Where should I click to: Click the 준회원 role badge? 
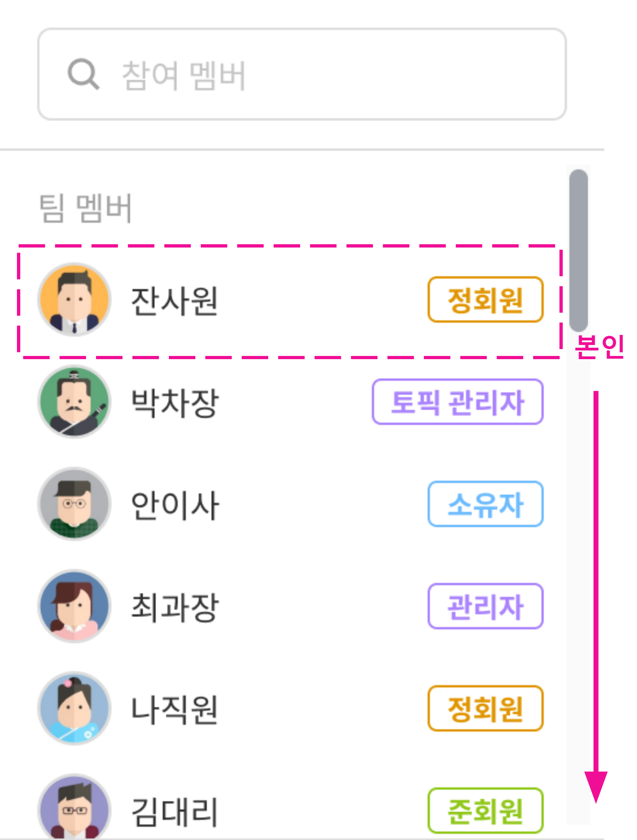point(485,810)
